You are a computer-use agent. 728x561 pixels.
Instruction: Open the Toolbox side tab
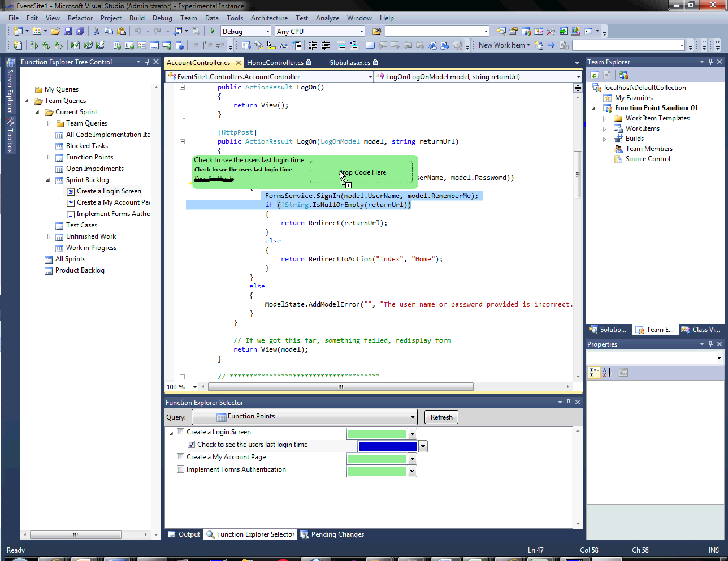(10, 136)
